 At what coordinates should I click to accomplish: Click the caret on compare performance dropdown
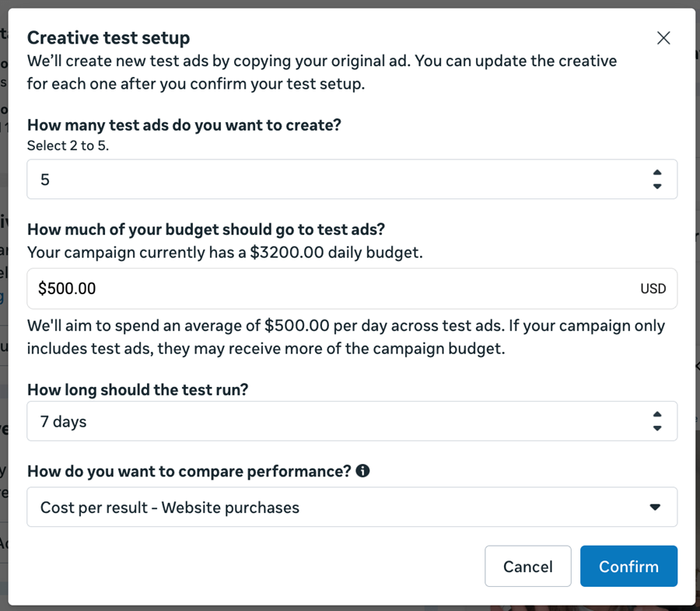coord(655,507)
